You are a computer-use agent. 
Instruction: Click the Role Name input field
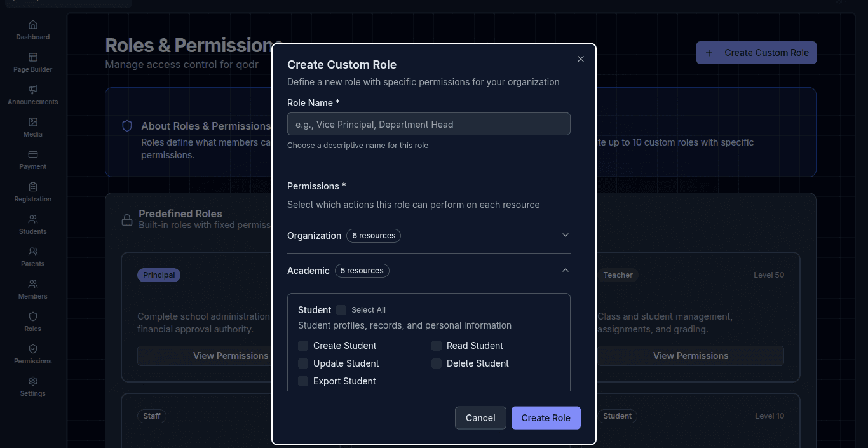(428, 125)
